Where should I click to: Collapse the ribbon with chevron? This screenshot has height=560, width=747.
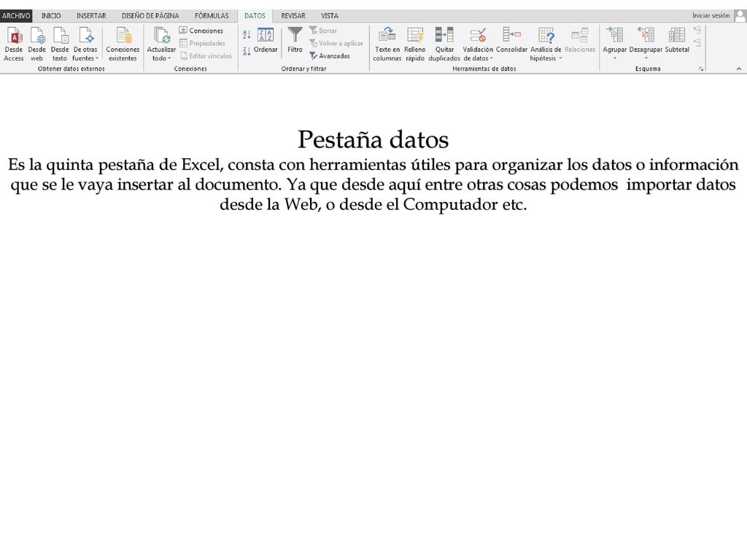coord(739,69)
